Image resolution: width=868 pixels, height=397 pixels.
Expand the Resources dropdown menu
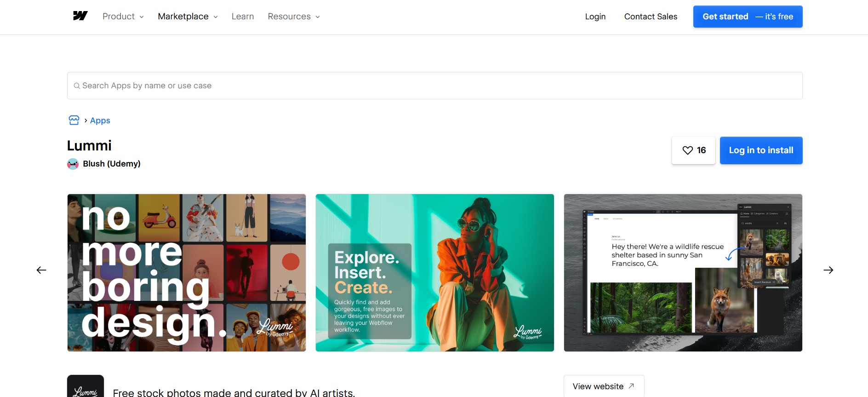click(x=294, y=17)
